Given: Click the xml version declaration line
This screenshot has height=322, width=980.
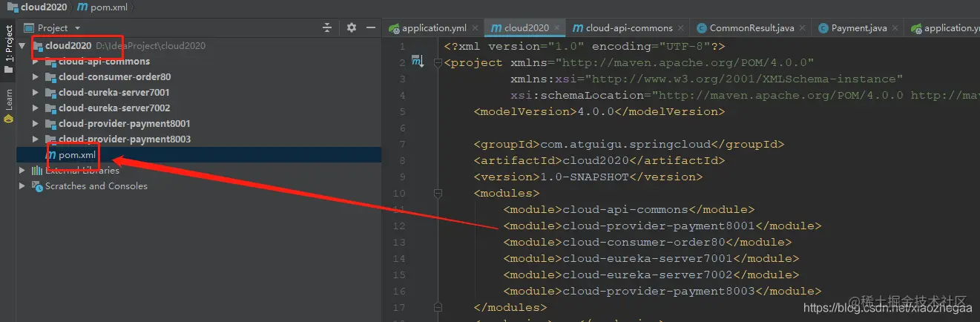Looking at the screenshot, I should 585,46.
